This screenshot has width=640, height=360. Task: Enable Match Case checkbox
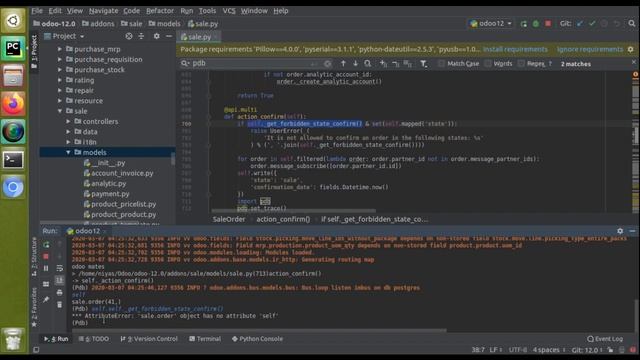(x=441, y=64)
